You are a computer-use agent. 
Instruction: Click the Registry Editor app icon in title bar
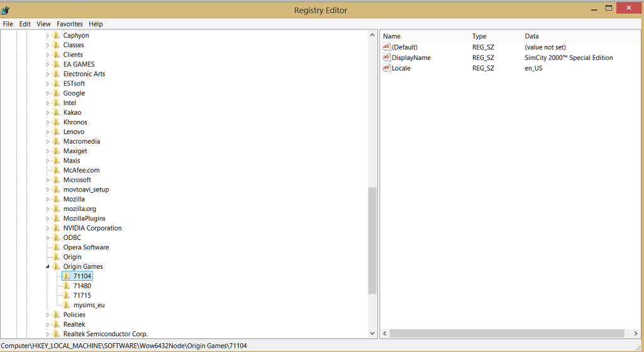(x=5, y=10)
